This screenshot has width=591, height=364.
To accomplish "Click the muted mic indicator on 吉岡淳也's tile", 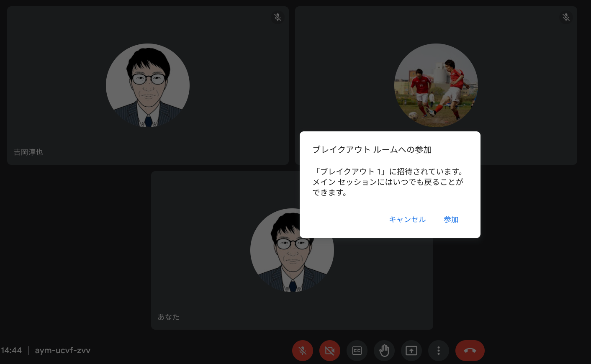I will pyautogui.click(x=278, y=17).
